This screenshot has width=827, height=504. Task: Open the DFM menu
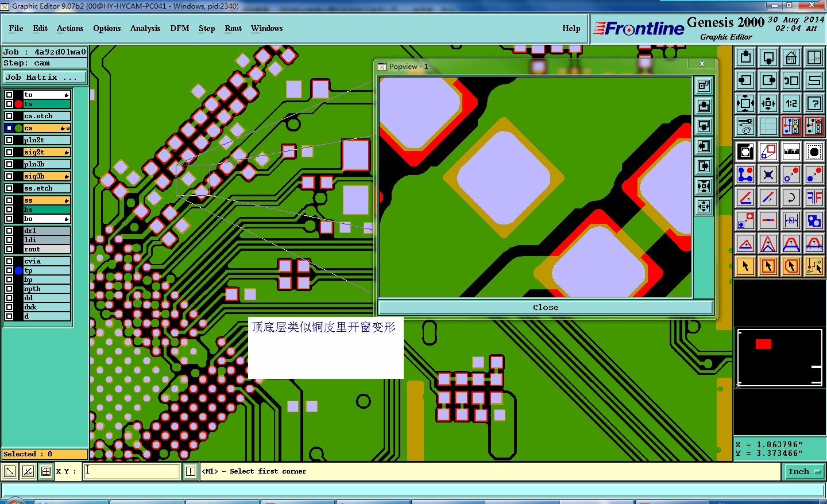(180, 28)
